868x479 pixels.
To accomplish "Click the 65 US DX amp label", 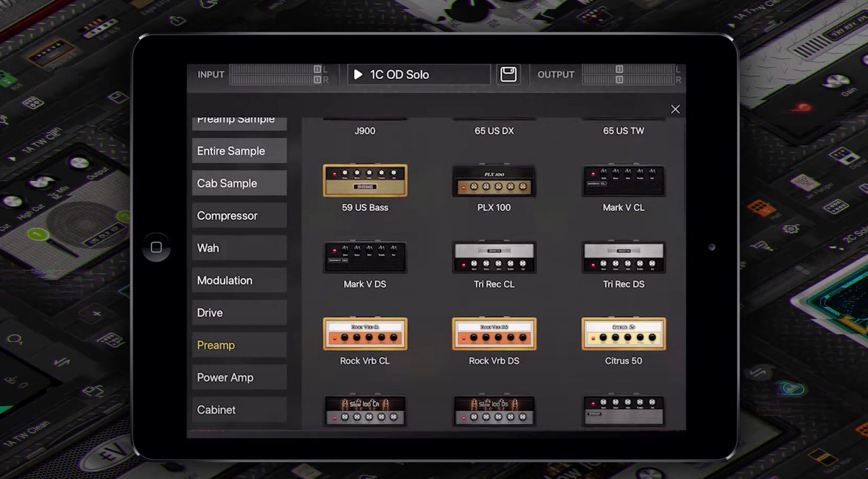I will pos(494,131).
